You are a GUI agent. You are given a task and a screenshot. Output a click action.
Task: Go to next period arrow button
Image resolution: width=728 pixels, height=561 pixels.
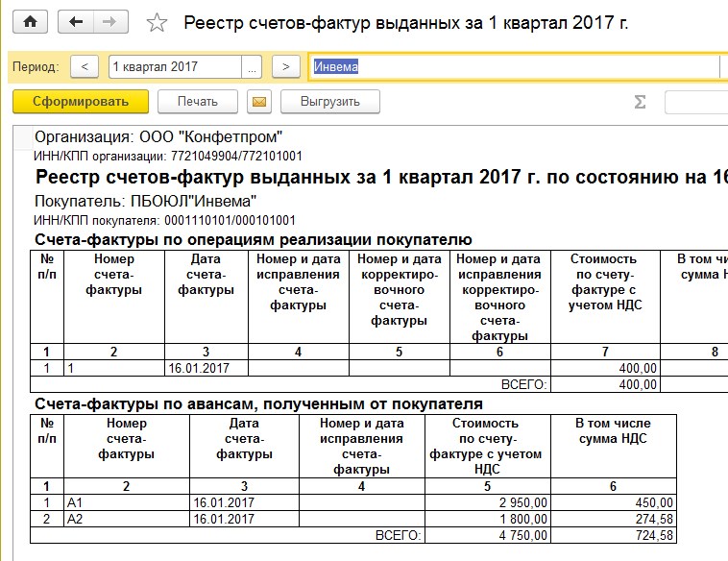286,67
